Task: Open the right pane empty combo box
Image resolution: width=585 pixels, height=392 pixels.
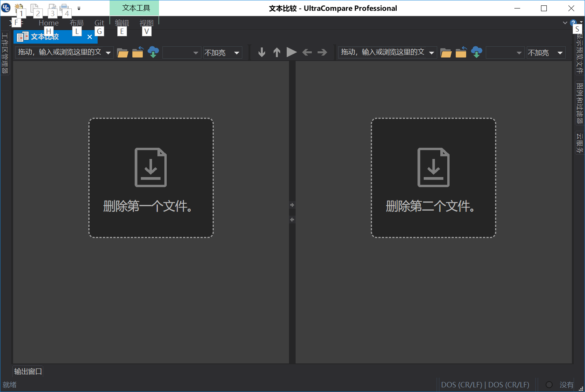Action: tap(505, 52)
